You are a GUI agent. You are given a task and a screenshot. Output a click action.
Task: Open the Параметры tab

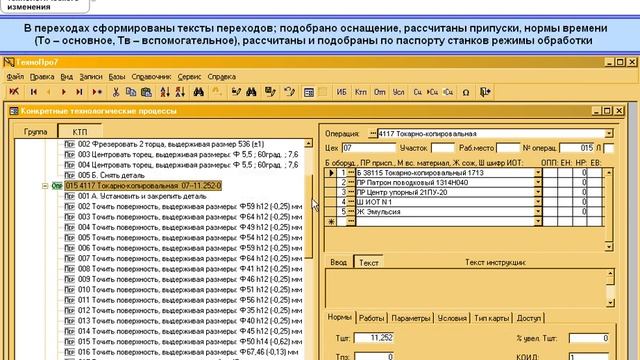411,318
